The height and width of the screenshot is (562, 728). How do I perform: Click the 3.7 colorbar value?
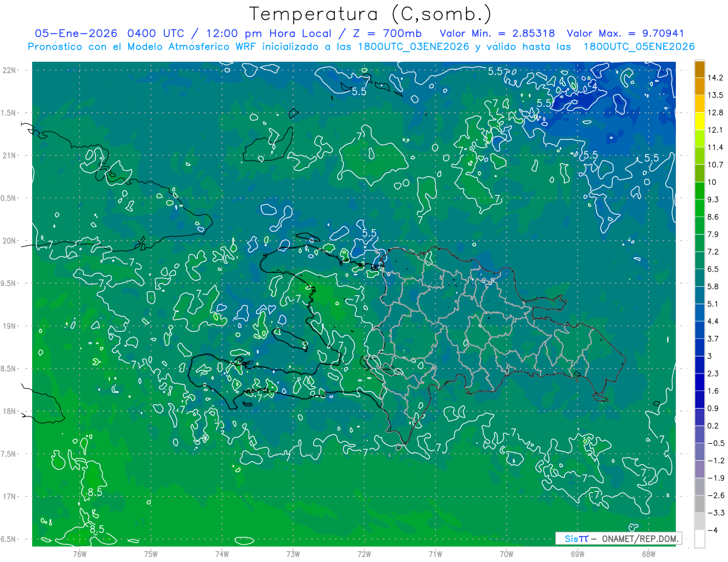point(713,339)
